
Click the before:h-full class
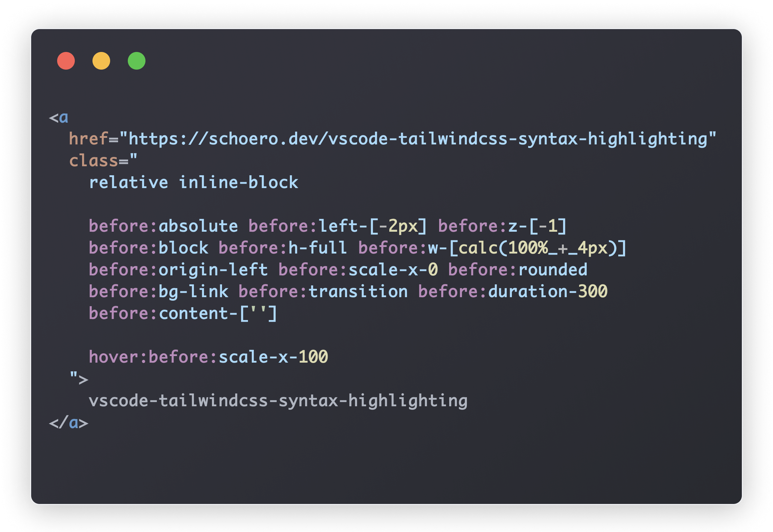point(283,248)
